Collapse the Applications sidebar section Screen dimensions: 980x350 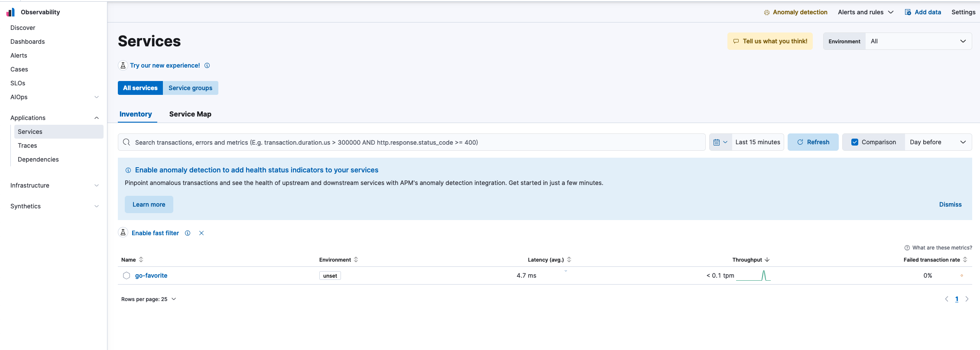[97, 118]
